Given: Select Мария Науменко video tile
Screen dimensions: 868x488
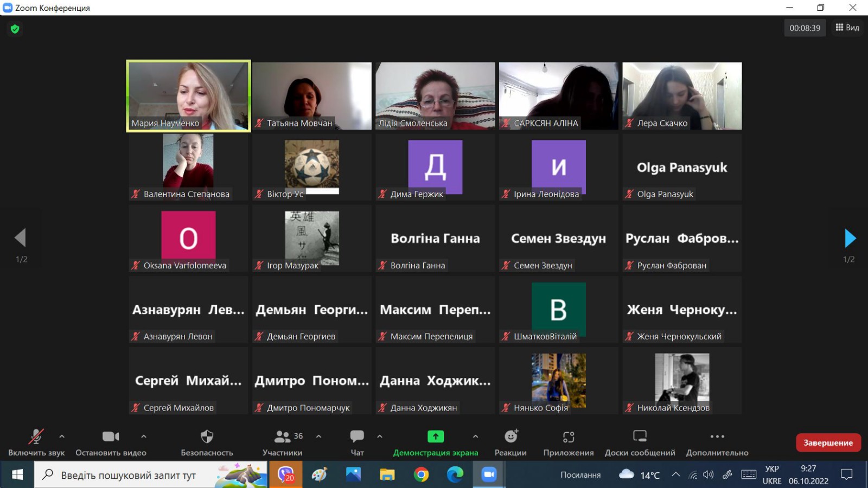Looking at the screenshot, I should (188, 95).
